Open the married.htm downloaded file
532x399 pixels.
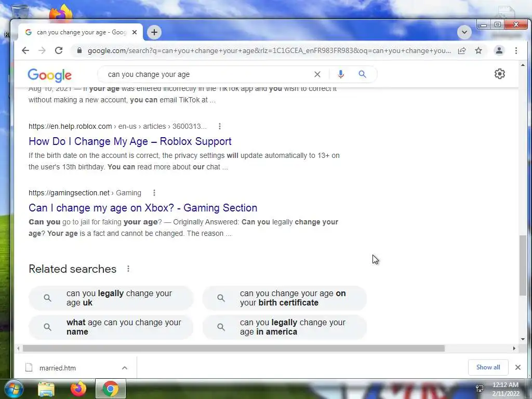tap(57, 368)
